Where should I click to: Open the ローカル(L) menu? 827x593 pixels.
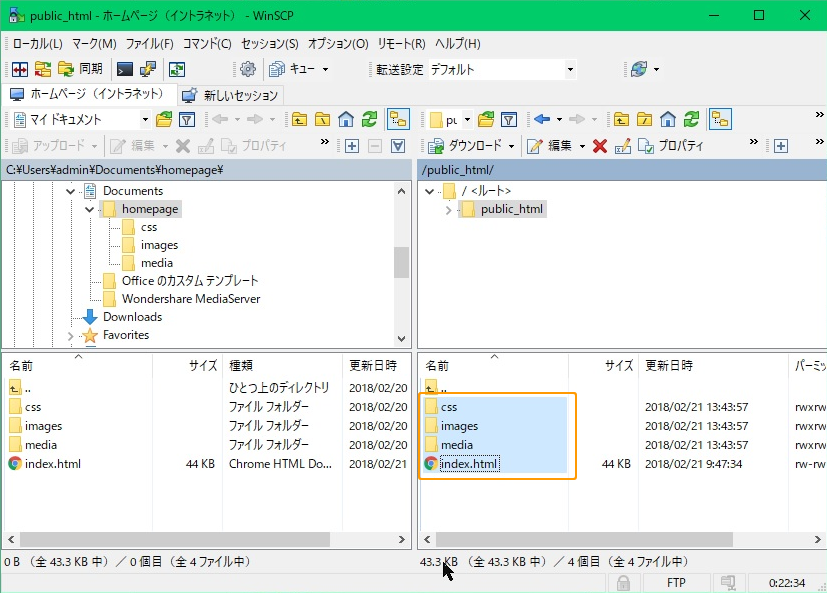pos(37,44)
